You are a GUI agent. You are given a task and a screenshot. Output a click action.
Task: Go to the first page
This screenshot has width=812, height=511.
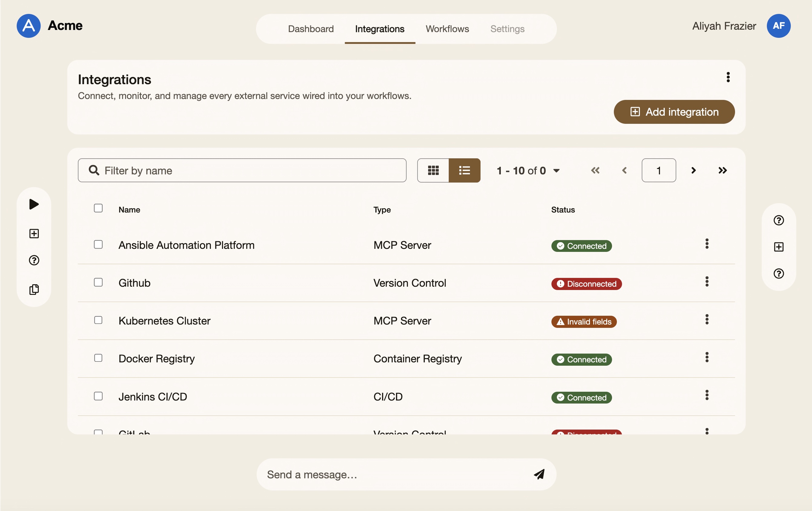coord(595,170)
